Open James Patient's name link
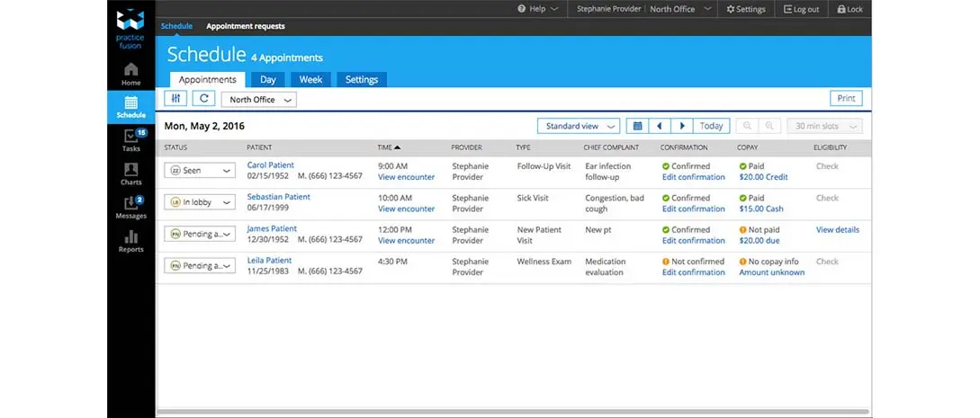980x418 pixels. coord(272,228)
